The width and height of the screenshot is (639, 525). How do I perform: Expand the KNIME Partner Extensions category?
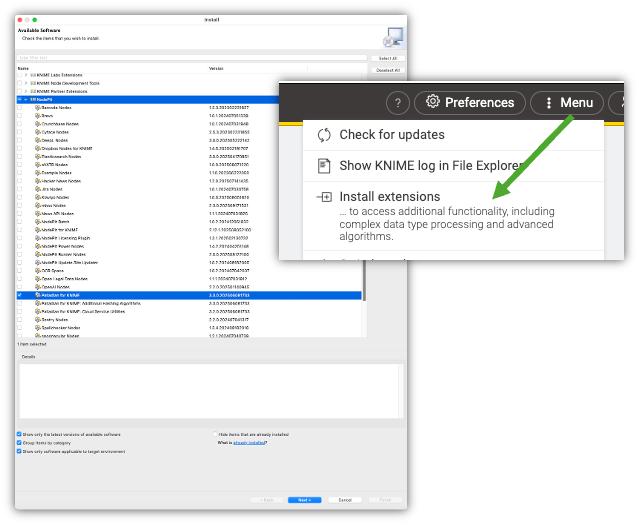[x=26, y=91]
